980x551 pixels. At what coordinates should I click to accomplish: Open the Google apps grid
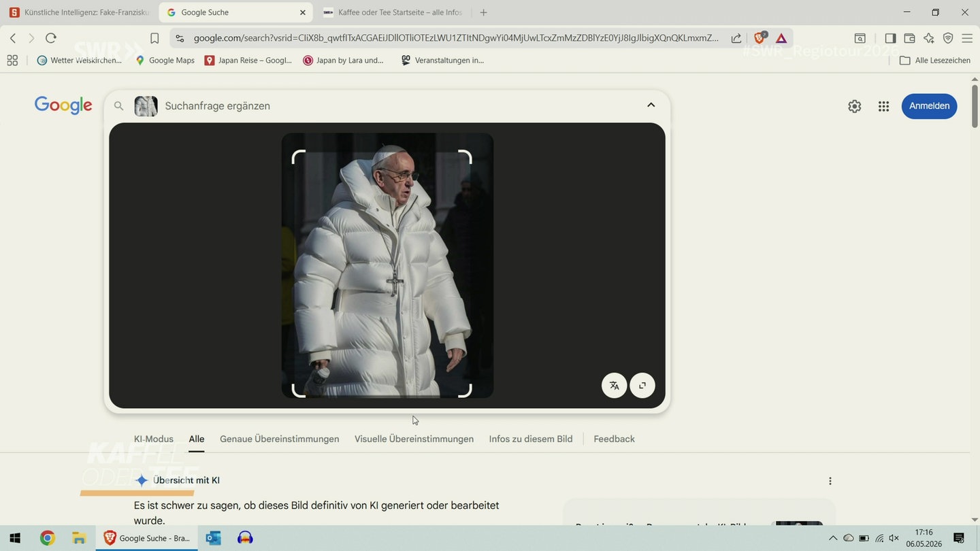[x=883, y=106]
